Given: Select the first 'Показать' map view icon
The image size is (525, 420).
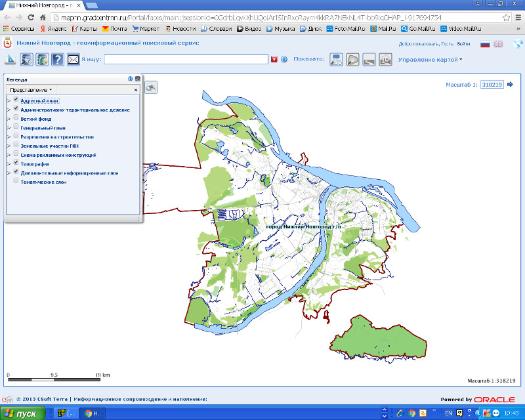Looking at the screenshot, I should click(x=336, y=60).
